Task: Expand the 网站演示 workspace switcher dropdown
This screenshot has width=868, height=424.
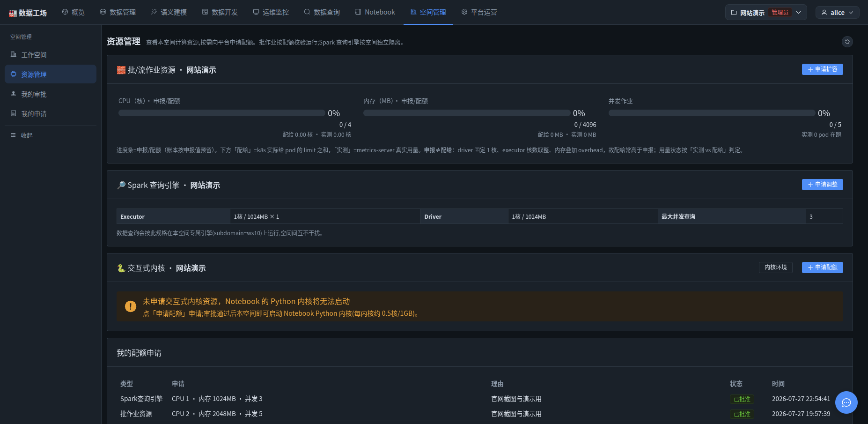Action: pos(766,13)
